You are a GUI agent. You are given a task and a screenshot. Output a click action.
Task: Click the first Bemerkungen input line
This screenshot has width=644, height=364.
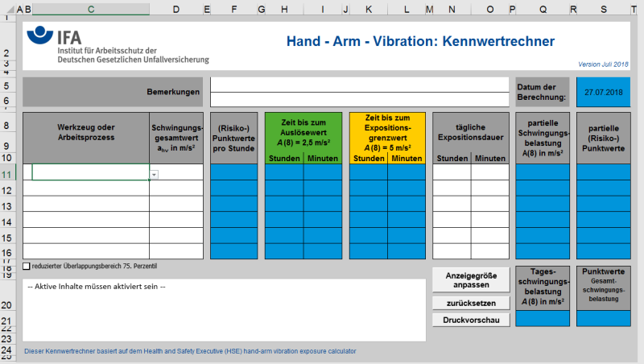[x=359, y=85]
